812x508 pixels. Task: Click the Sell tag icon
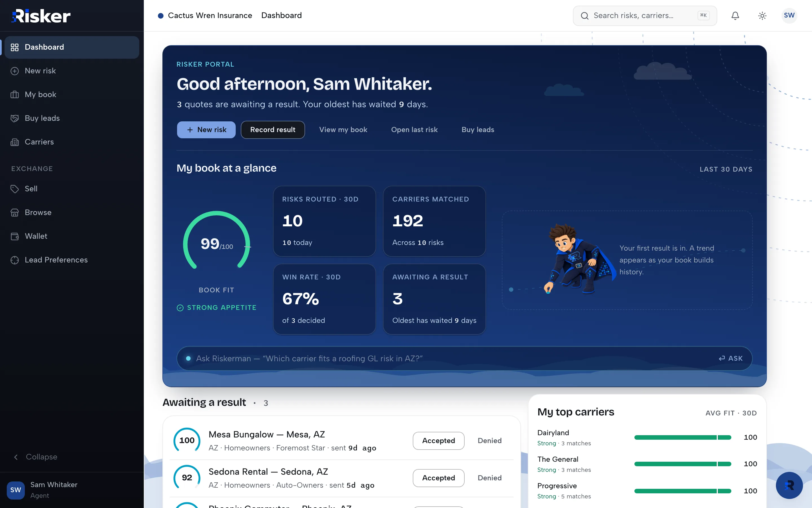14,189
